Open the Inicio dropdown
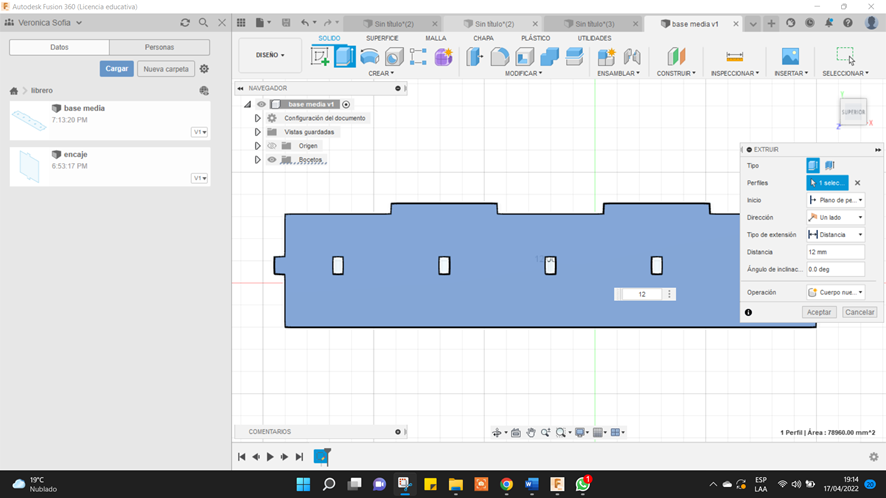 pyautogui.click(x=835, y=200)
